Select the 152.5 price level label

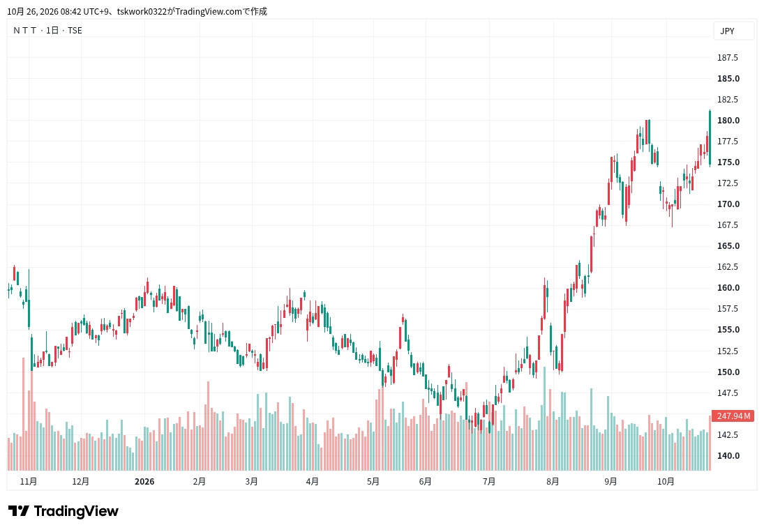(x=728, y=351)
